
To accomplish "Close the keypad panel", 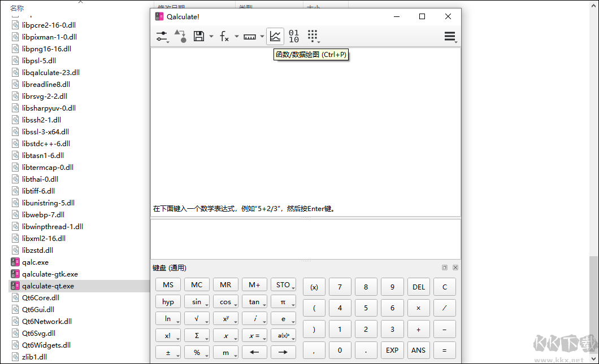I will (455, 267).
